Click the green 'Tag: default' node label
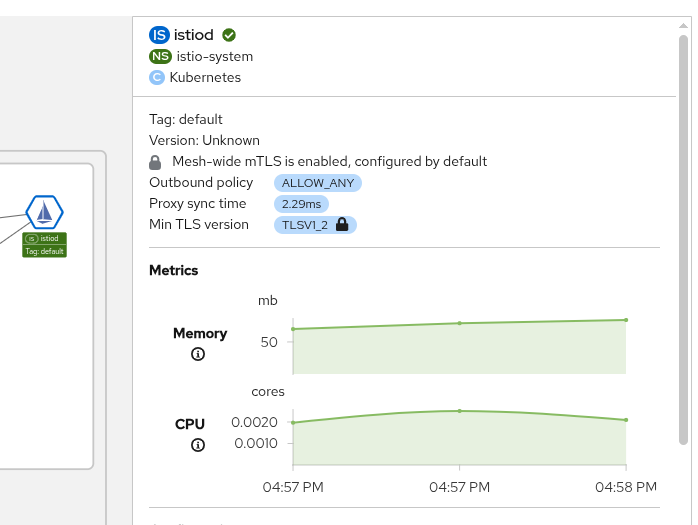The height and width of the screenshot is (525, 698). (x=45, y=251)
